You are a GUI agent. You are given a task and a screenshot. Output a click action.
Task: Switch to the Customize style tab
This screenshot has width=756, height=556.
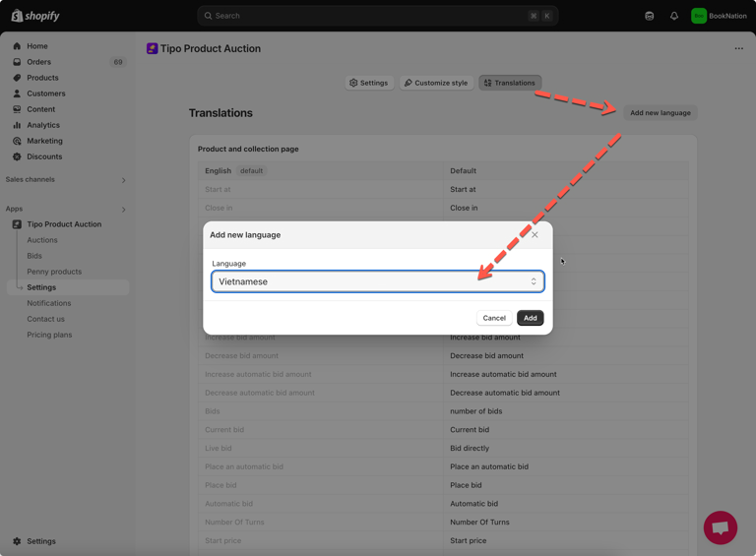coord(436,83)
